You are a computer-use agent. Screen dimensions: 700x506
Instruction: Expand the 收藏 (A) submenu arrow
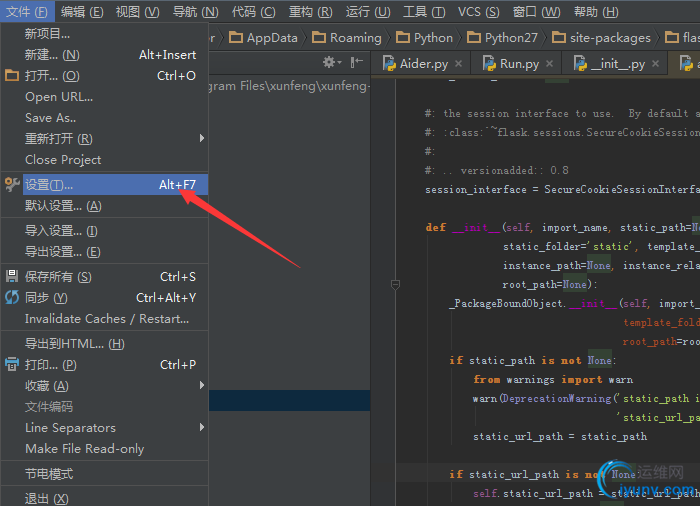pyautogui.click(x=202, y=385)
